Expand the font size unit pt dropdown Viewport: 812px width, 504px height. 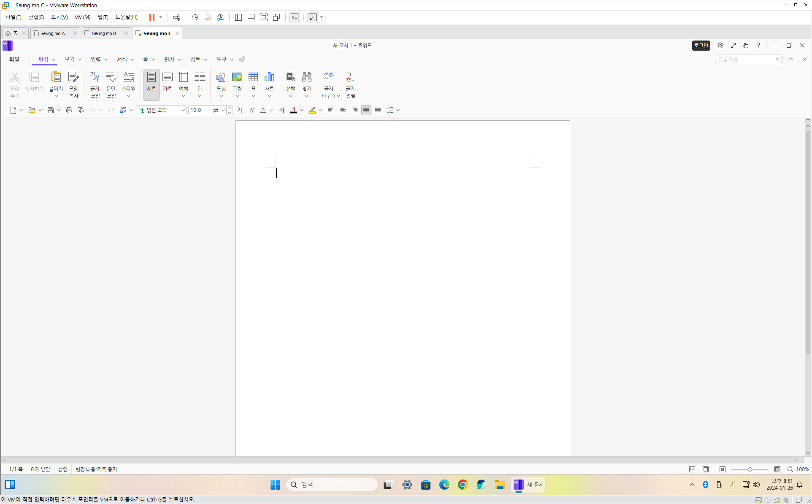[223, 110]
